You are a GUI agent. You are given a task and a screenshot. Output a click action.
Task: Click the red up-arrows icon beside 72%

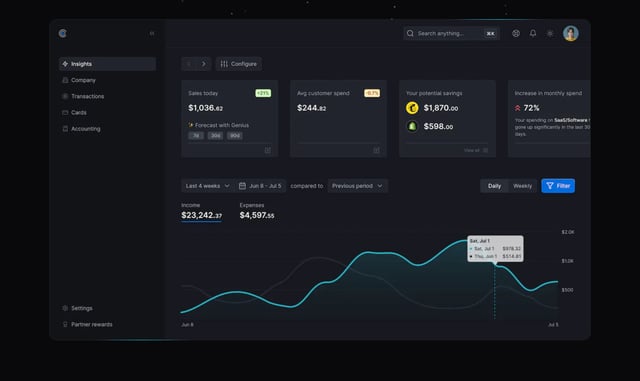(518, 108)
